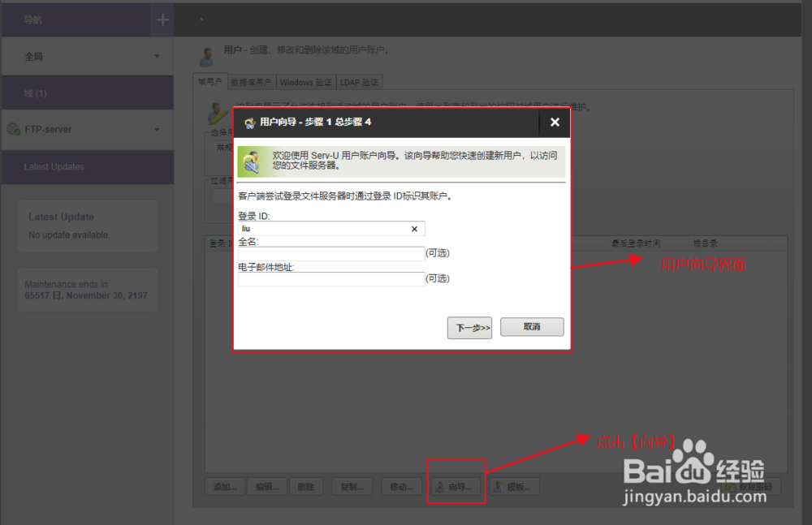This screenshot has height=525, width=812.
Task: Click the 最后登录时间 column header
Action: point(636,243)
